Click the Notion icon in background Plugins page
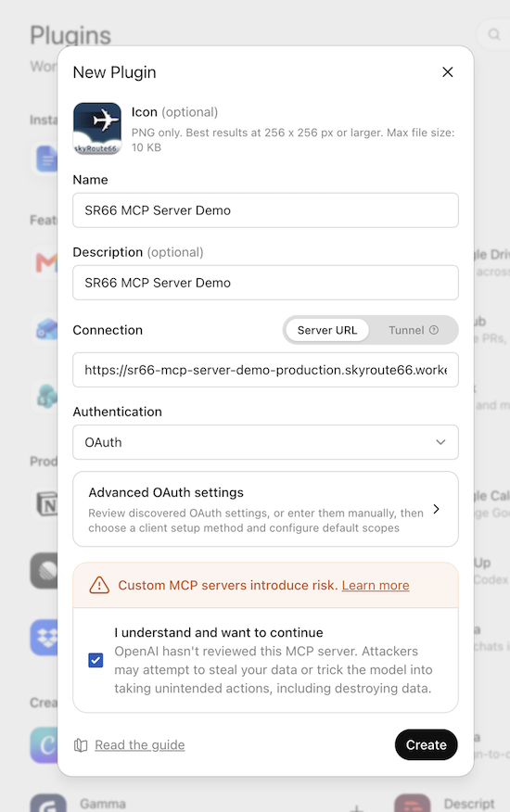This screenshot has width=510, height=812. [46, 504]
